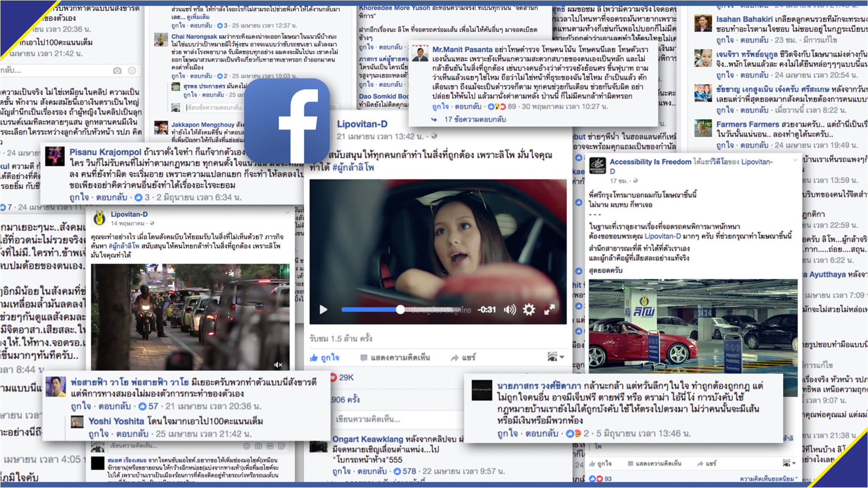Reply to Yoshi Yoshita's comment via ตอบกลับ

[132, 434]
